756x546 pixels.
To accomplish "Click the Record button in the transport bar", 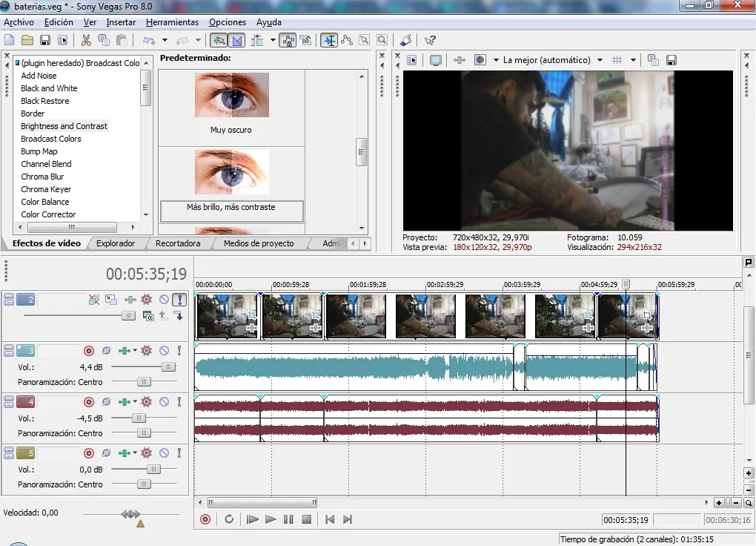I will click(x=205, y=519).
